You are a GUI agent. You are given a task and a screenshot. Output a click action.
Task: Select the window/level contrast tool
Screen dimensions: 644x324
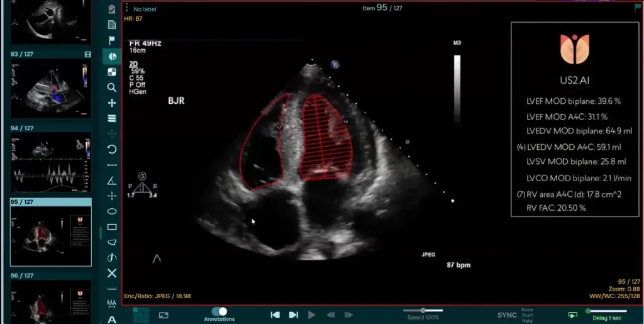(112, 56)
